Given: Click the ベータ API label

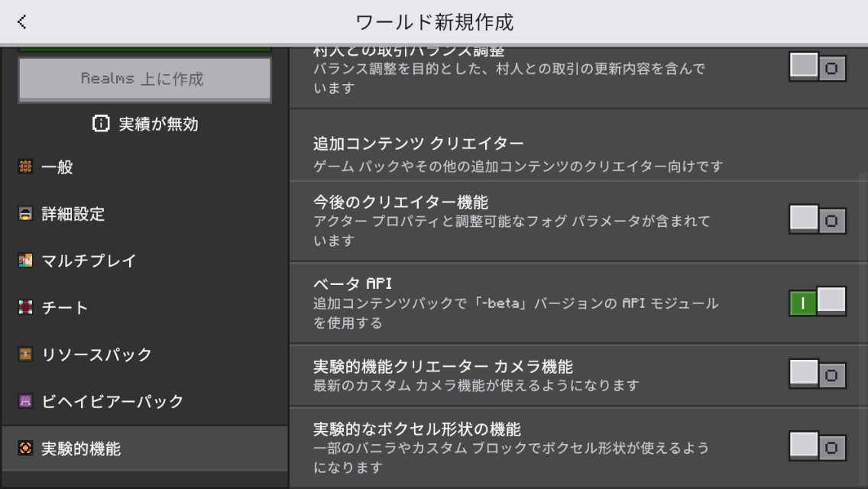Looking at the screenshot, I should click(x=353, y=283).
